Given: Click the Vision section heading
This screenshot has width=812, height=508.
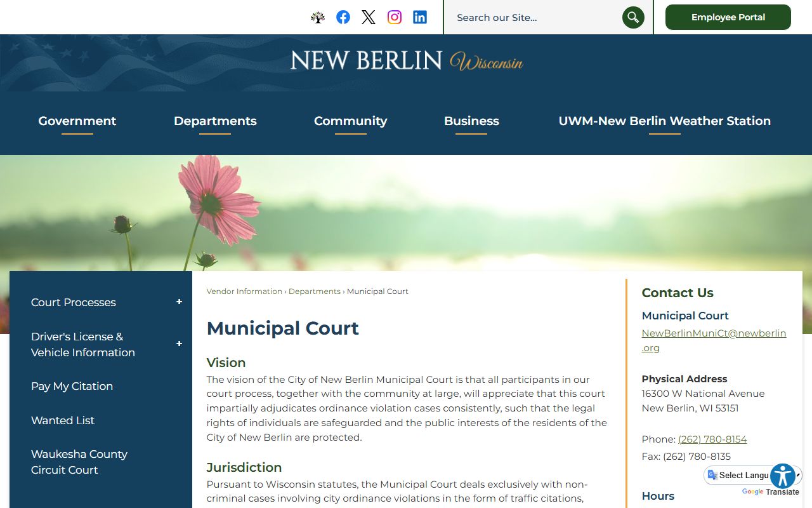Looking at the screenshot, I should click(x=226, y=363).
